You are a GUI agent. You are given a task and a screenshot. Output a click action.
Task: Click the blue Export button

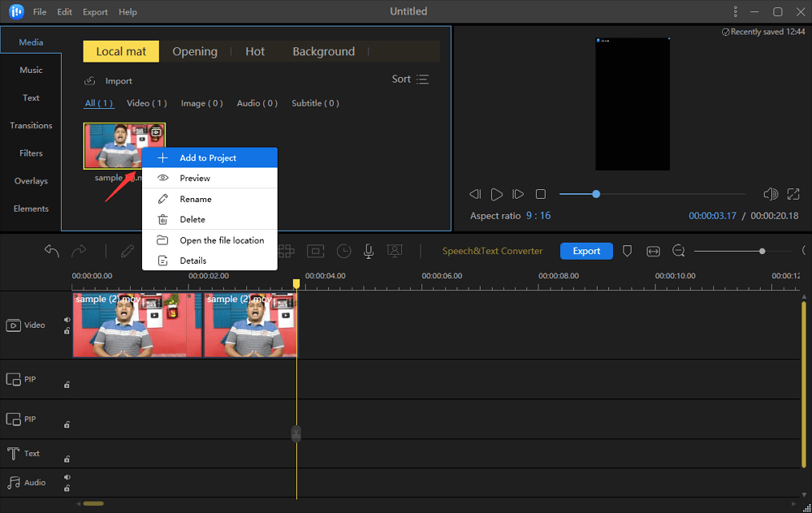point(586,251)
